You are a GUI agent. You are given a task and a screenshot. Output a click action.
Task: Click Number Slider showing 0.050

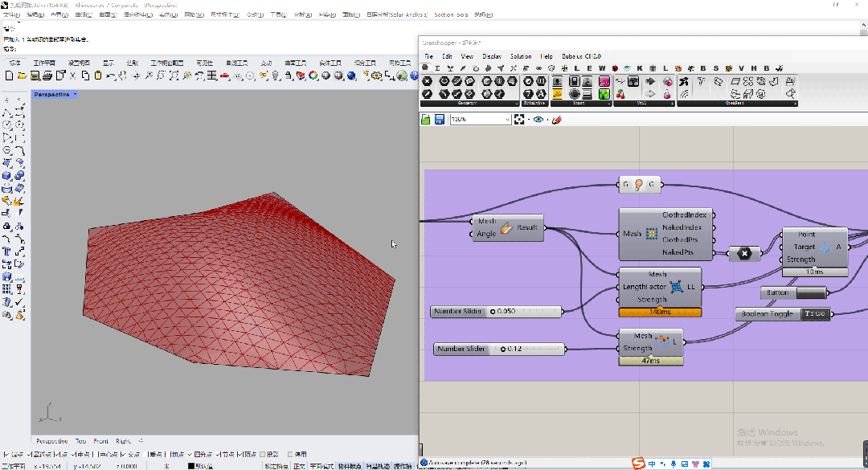[496, 312]
